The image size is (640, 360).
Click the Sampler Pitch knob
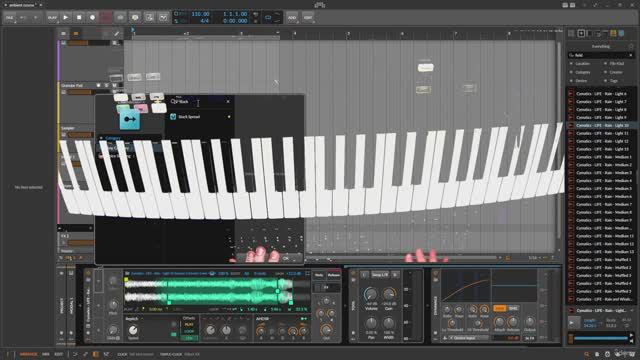113,305
